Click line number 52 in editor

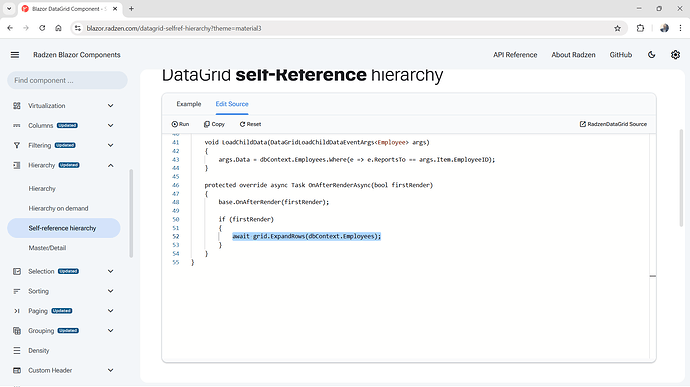point(176,236)
